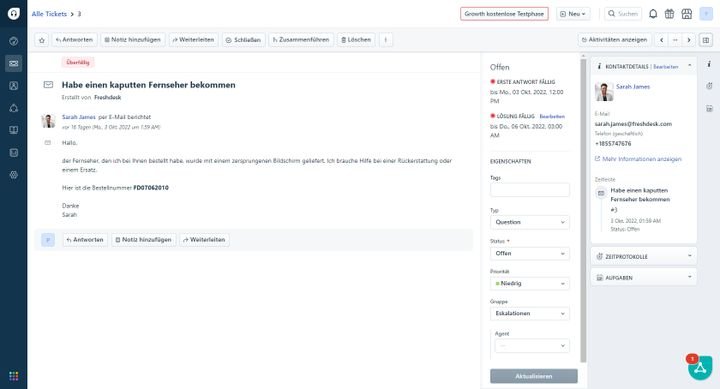Viewport: 720px width, 389px height.
Task: Click the order number FD07062010
Action: click(x=151, y=188)
